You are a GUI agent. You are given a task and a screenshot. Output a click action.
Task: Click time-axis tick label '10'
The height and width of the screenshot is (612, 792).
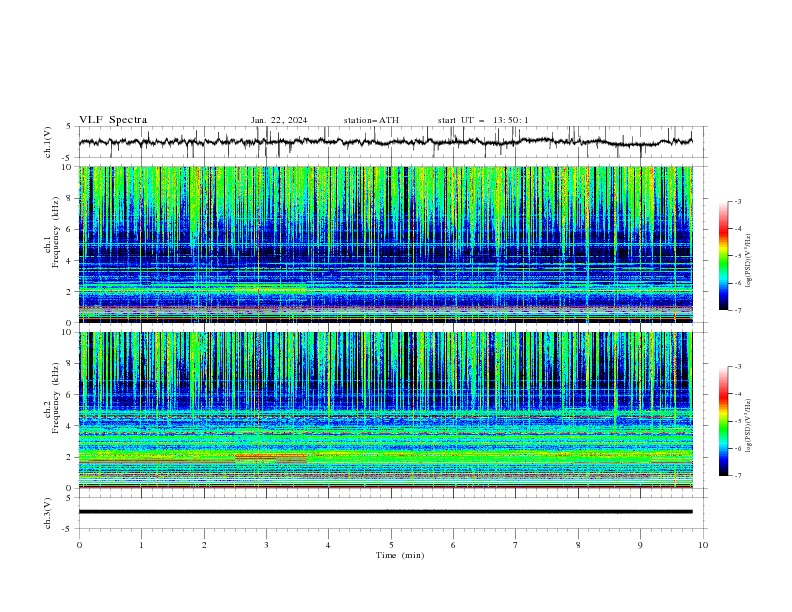click(x=703, y=545)
